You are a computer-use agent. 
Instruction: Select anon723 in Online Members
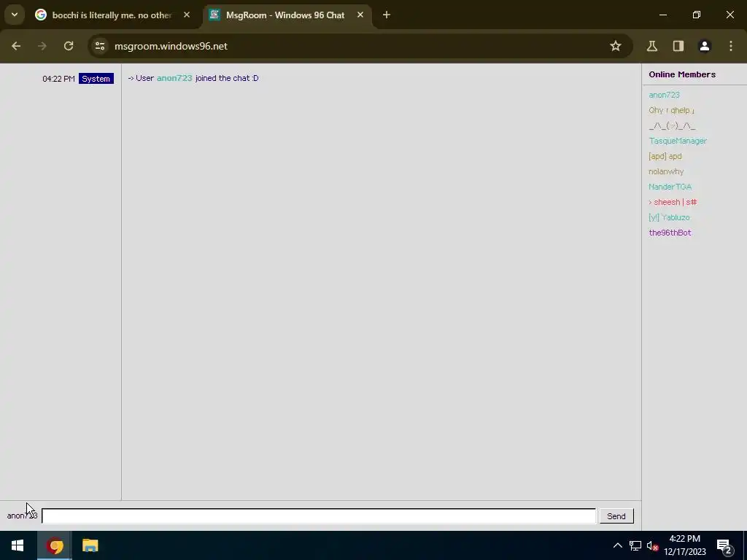[664, 95]
